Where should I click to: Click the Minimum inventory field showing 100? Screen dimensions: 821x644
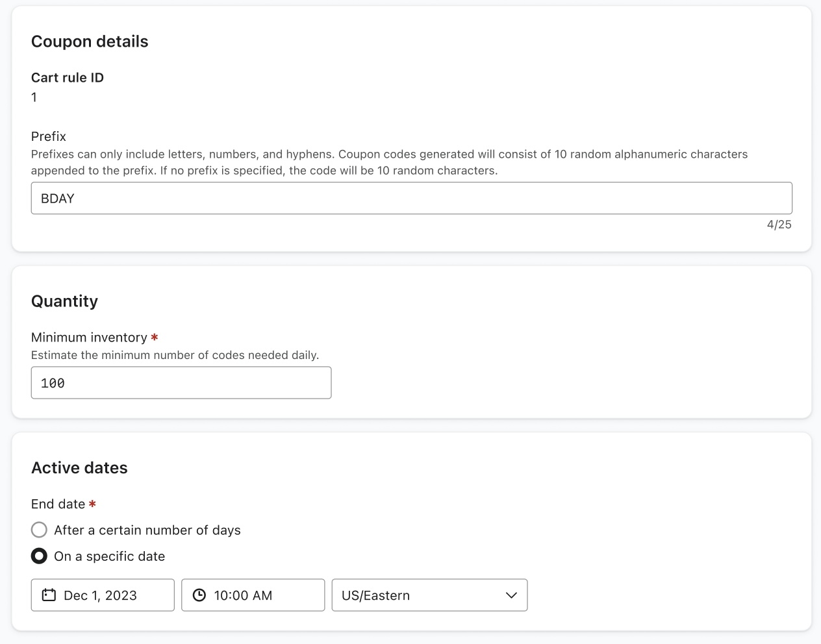click(181, 382)
